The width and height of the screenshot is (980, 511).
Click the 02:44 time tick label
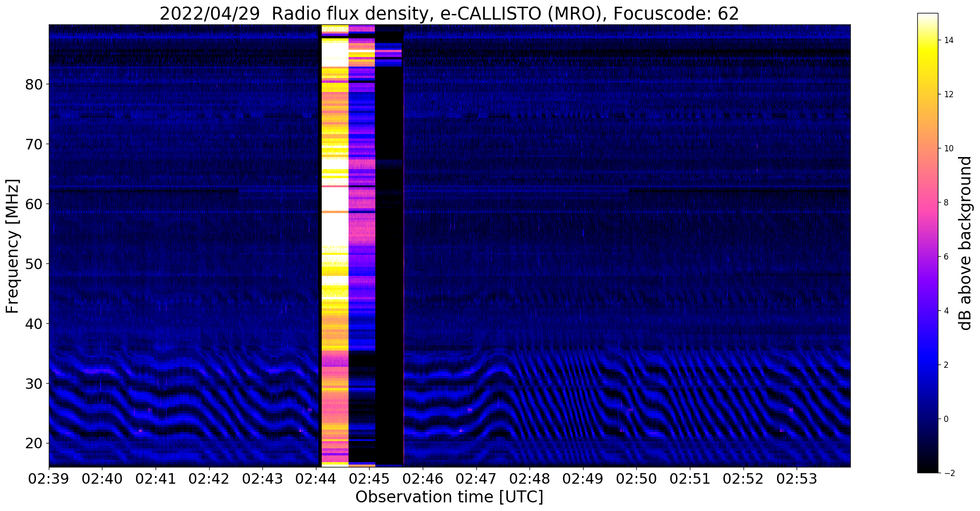(316, 478)
